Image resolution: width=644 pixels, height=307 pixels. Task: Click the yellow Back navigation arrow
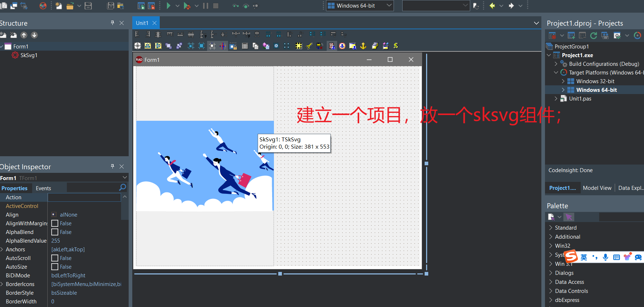point(492,6)
